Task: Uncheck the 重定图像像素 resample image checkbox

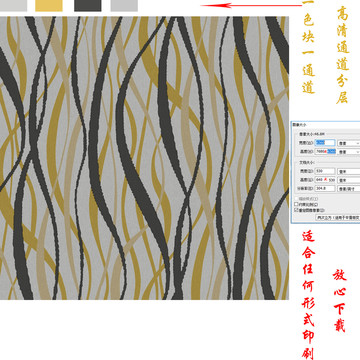Action: [x=296, y=210]
